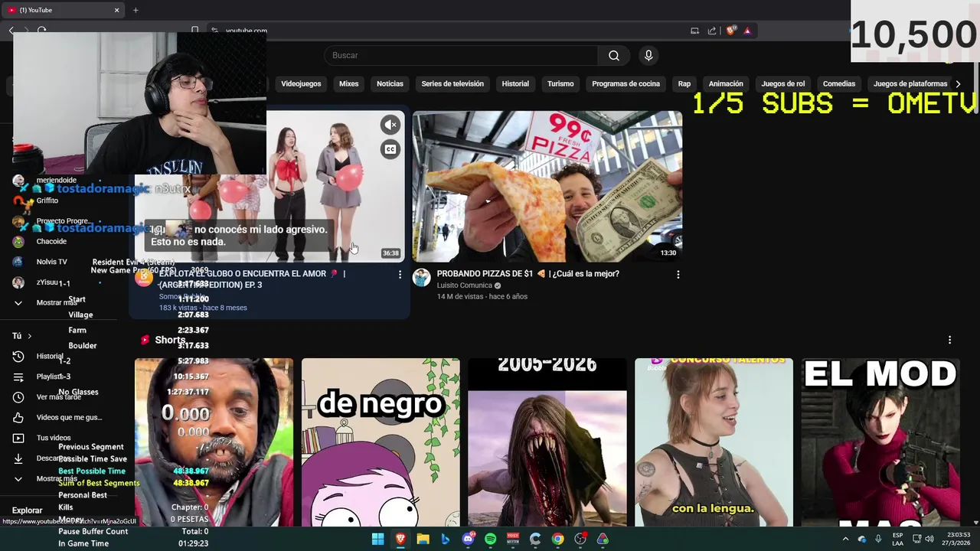Open Spotify from the taskbar
Screen dimensions: 980x551
click(490, 539)
